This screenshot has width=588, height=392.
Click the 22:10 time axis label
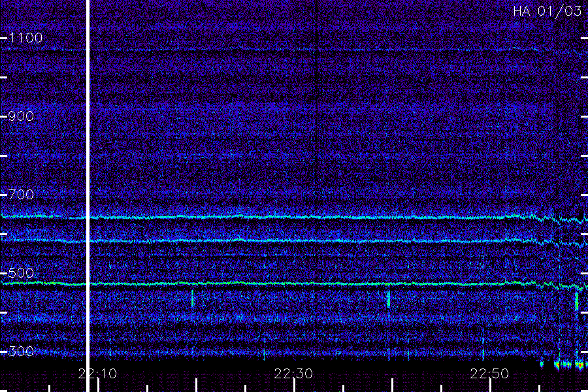pyautogui.click(x=97, y=374)
